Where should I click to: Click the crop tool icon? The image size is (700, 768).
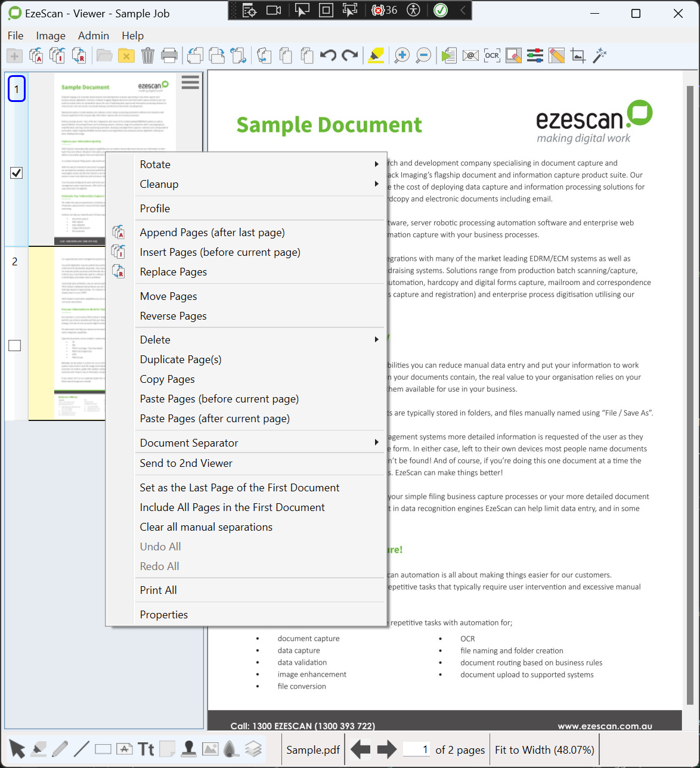pyautogui.click(x=578, y=56)
